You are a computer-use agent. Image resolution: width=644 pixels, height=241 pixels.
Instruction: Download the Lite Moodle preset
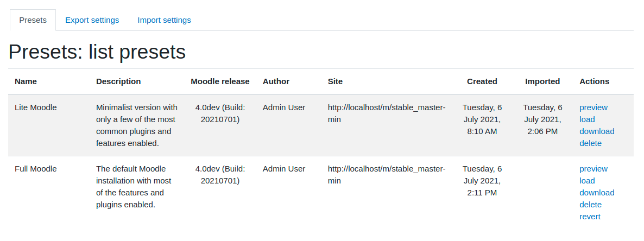click(x=597, y=131)
